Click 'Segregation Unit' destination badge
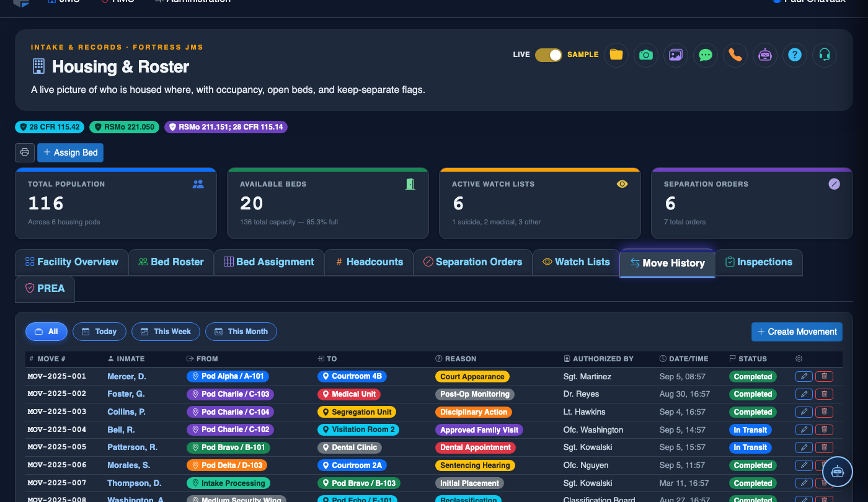The height and width of the screenshot is (502, 868). click(356, 412)
